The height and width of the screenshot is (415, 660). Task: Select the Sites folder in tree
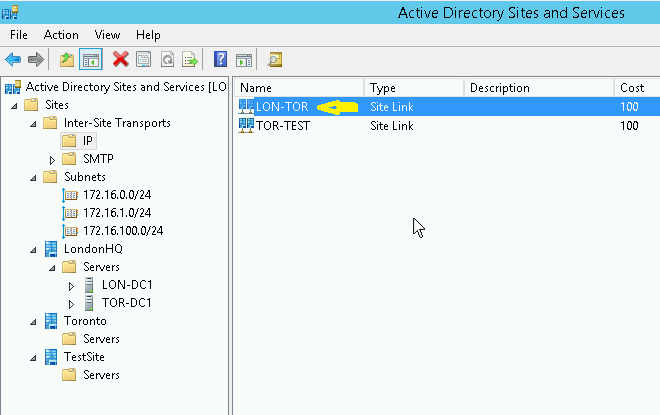57,105
